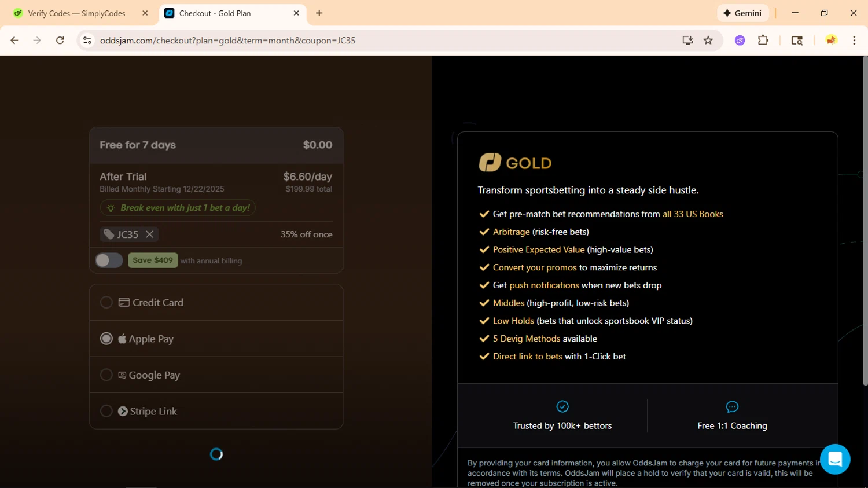Click the lightbulb icon in break-even badge
868x488 pixels.
111,208
